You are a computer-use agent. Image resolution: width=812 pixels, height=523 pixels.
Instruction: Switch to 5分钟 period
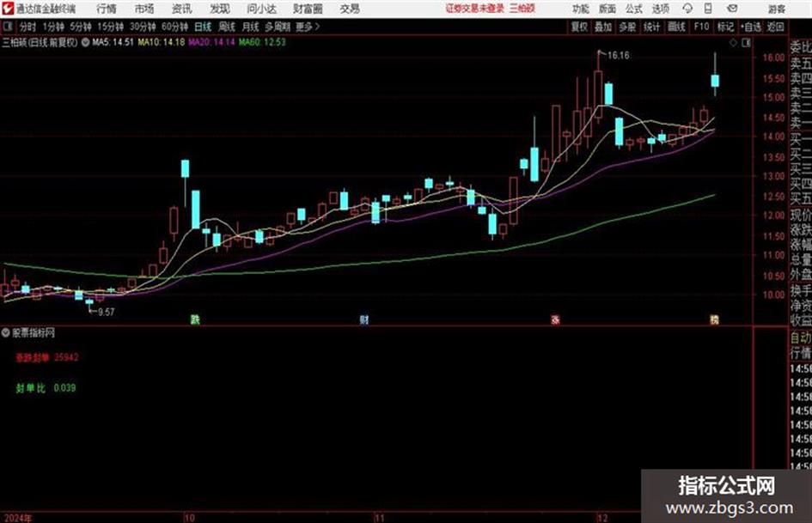coord(81,27)
